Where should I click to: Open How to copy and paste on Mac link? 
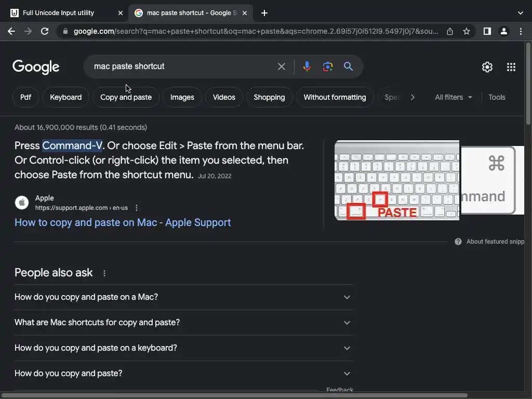123,222
